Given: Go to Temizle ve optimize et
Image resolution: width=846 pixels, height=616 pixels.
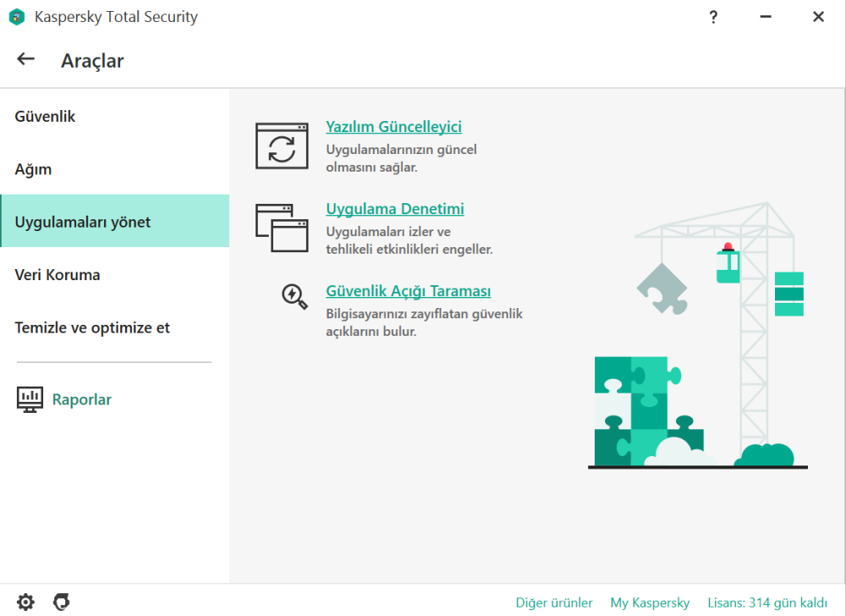Looking at the screenshot, I should pyautogui.click(x=114, y=327).
